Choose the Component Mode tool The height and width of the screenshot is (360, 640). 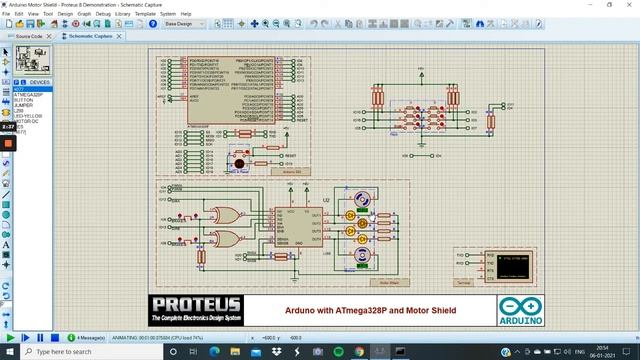(x=6, y=62)
